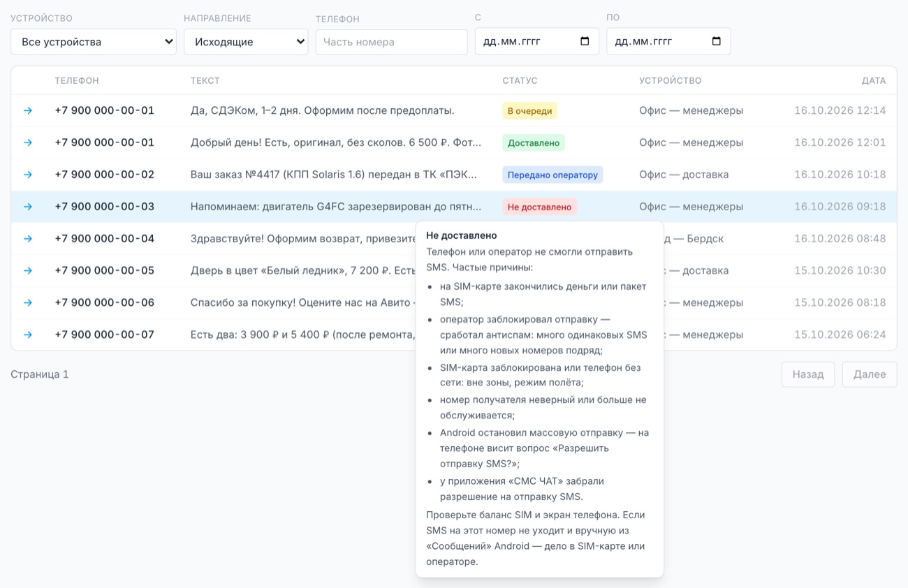Click the «Страница 1» page indicator
This screenshot has width=908, height=588.
click(40, 374)
